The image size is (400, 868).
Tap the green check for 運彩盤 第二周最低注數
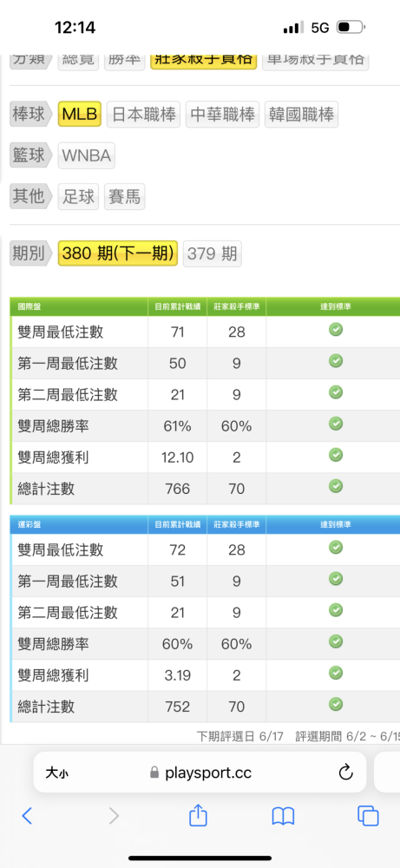[x=335, y=610]
